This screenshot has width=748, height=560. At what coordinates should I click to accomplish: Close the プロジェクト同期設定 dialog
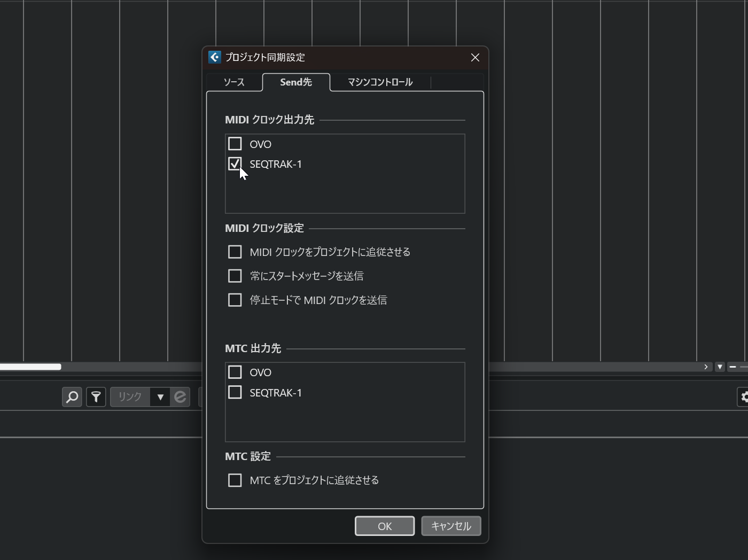pos(475,58)
